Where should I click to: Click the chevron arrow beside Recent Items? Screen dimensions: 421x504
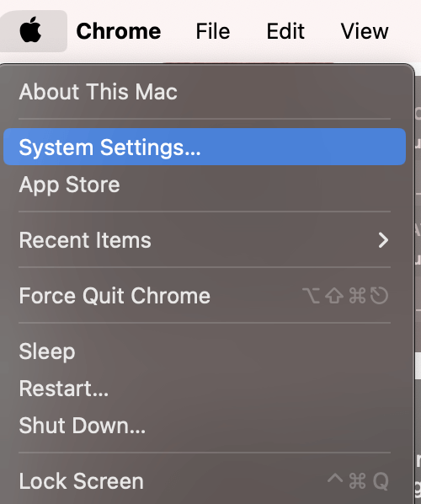click(x=383, y=240)
